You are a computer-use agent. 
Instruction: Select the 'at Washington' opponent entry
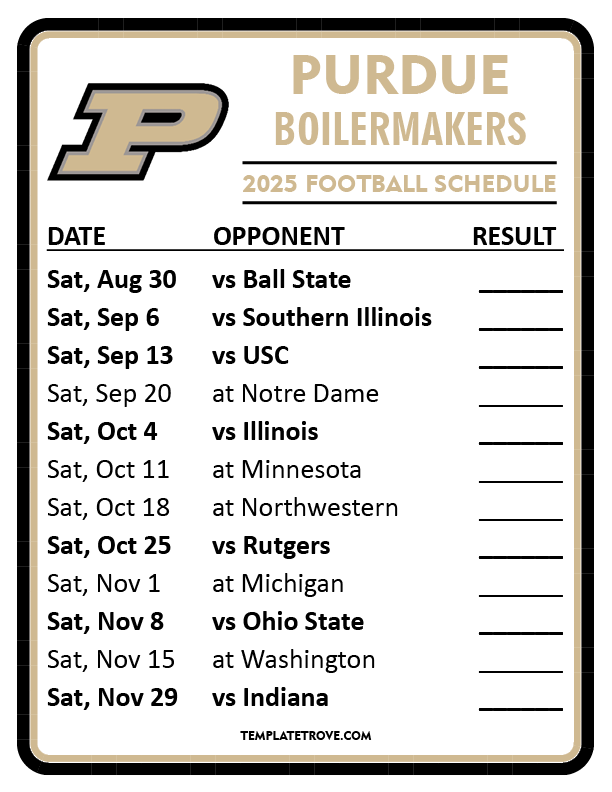(294, 660)
